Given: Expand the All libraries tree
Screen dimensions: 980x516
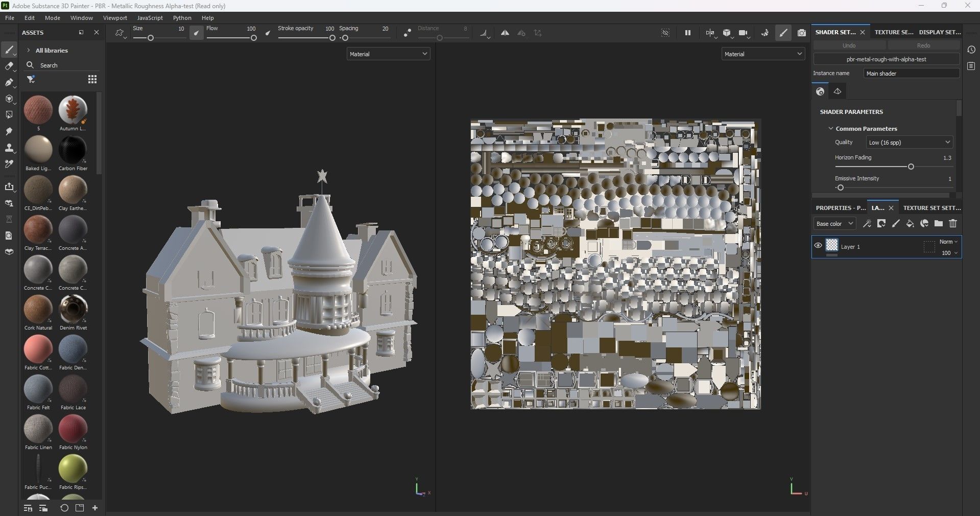Looking at the screenshot, I should point(29,51).
